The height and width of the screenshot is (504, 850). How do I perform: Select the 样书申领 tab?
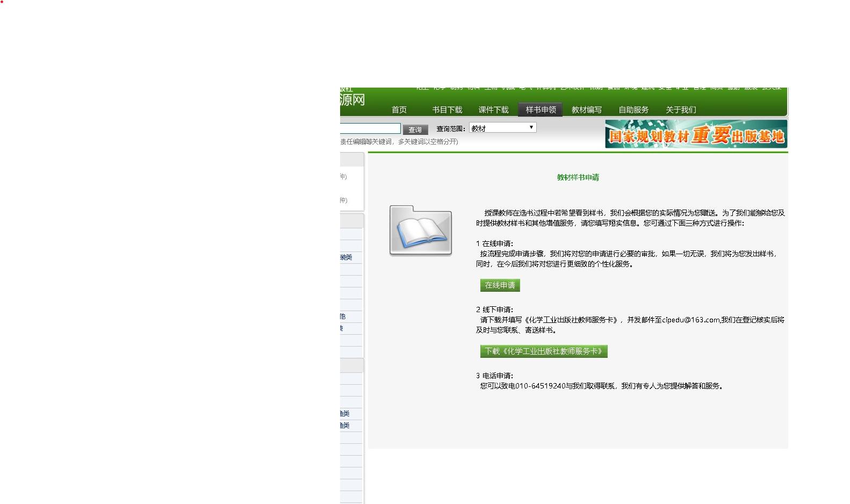(x=541, y=110)
